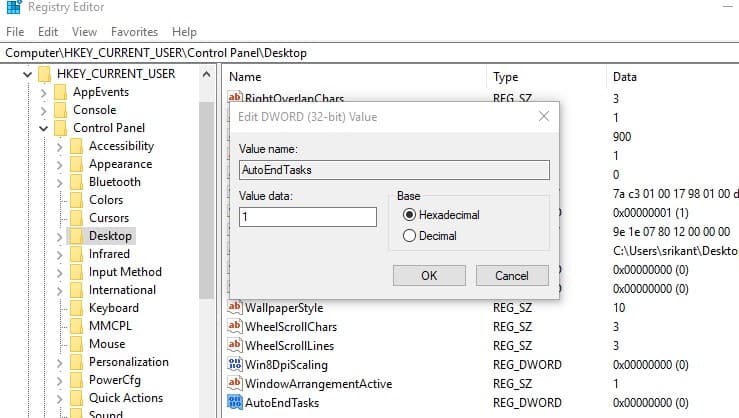
Task: Click the Win8DpiScaling DWORD value icon
Action: 236,365
